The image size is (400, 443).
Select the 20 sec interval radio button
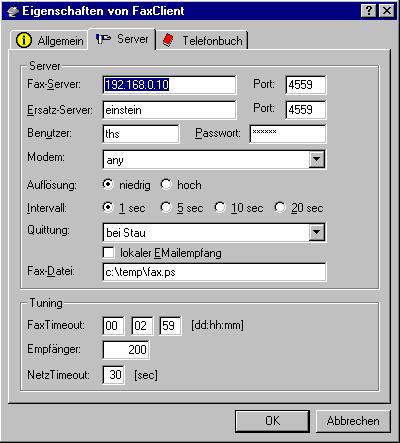(x=280, y=207)
